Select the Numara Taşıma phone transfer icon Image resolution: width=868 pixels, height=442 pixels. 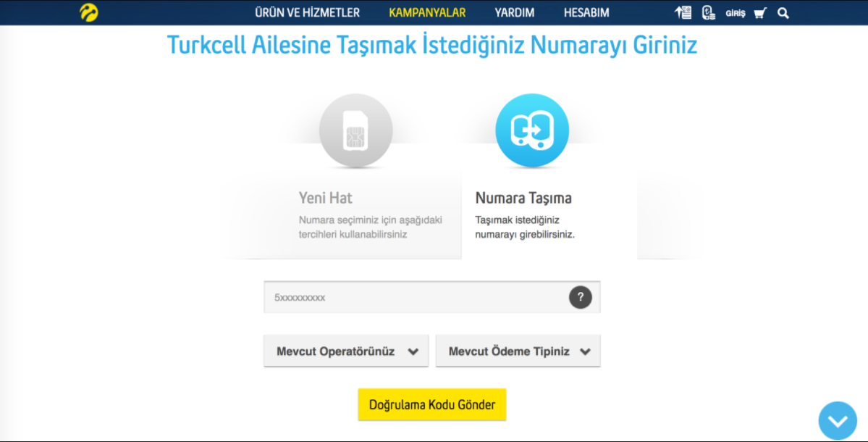pos(532,130)
